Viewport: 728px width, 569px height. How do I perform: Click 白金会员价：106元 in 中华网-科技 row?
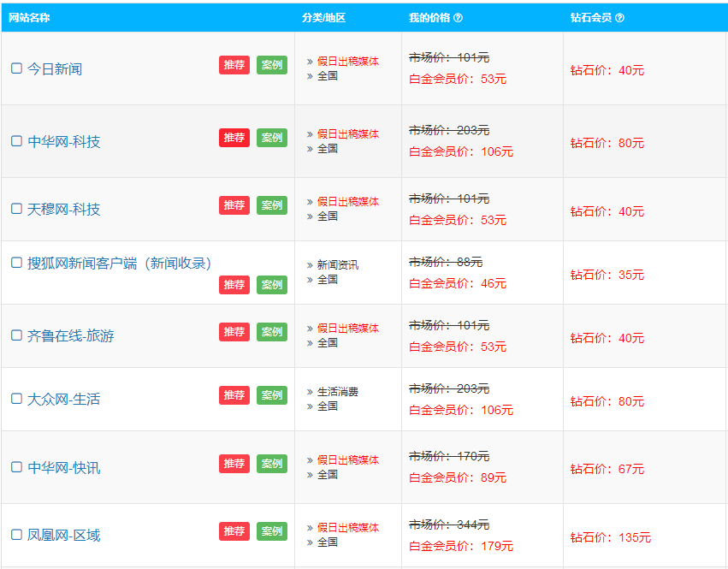(x=461, y=151)
